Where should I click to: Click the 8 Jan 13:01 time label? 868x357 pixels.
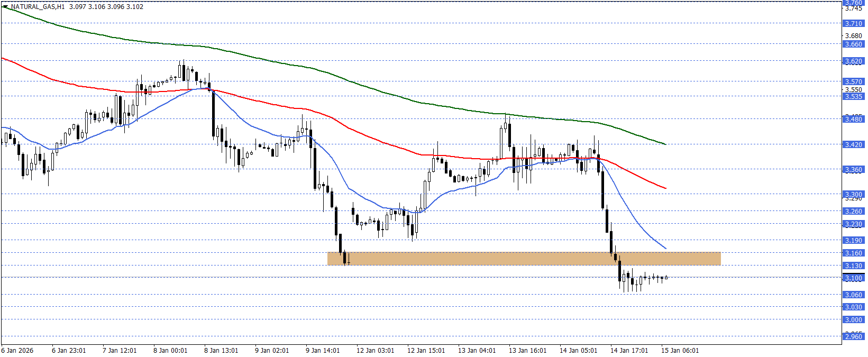pos(221,351)
